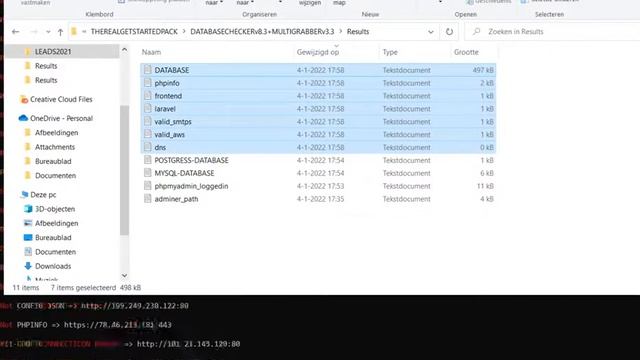Sort by the Type column header
The width and height of the screenshot is (640, 360).
(x=390, y=52)
